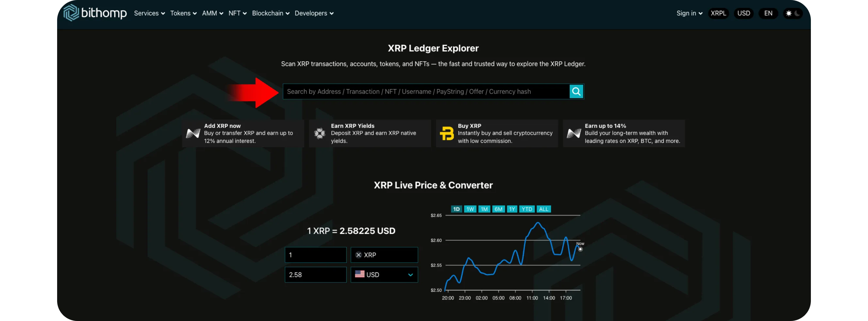The width and height of the screenshot is (868, 321).
Task: Click the Add XRP now striped icon
Action: [x=193, y=133]
